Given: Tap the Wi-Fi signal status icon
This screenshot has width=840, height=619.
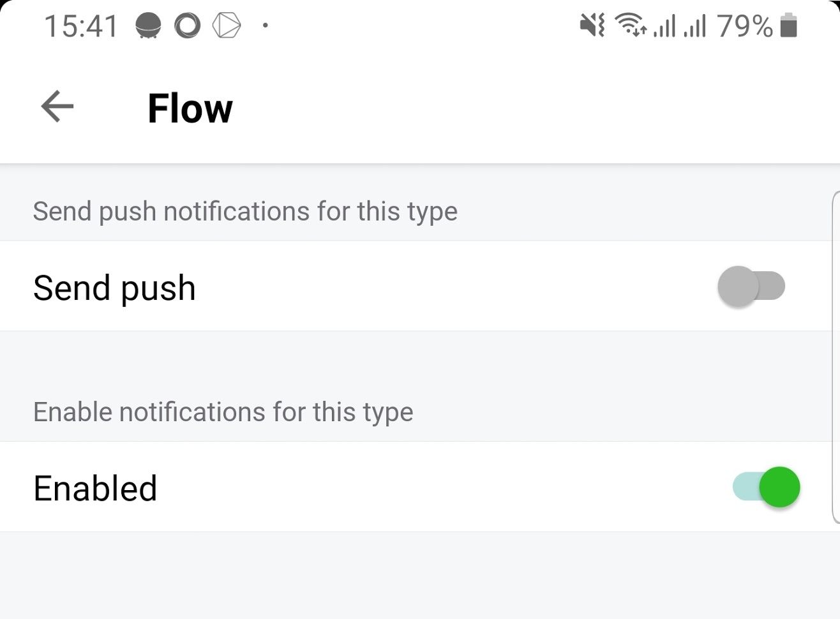Looking at the screenshot, I should pos(631,26).
